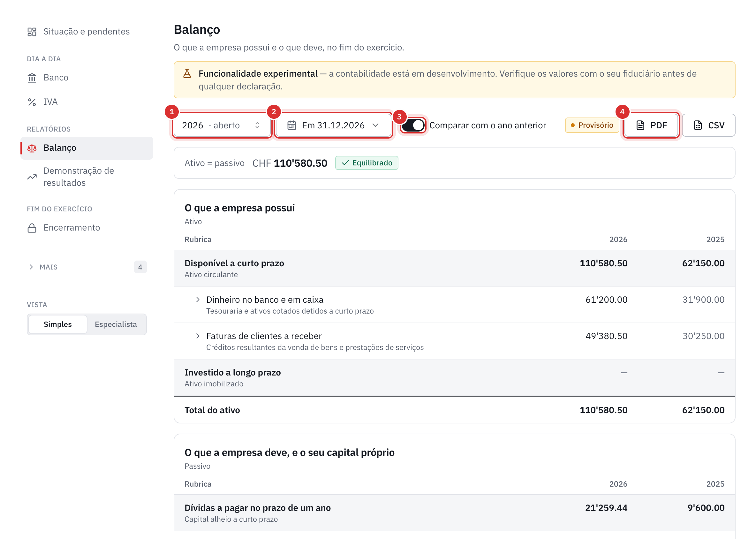Click the Encerramento padlock icon
This screenshot has width=756, height=539.
[x=32, y=228]
